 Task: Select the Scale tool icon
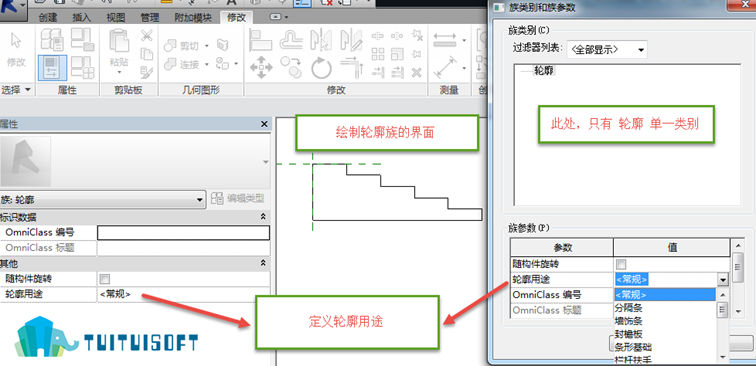point(397,54)
